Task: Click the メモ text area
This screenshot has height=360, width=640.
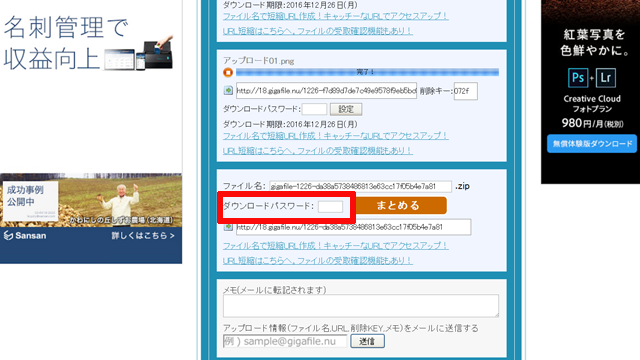Action: pos(361,306)
